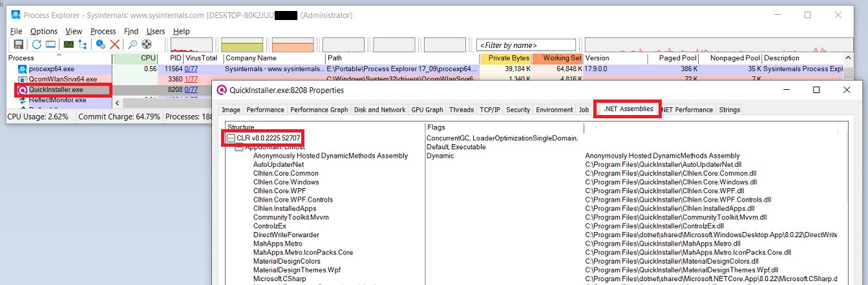Click the QuickInstaller Properties title bar icon
The width and height of the screenshot is (868, 285).
[x=222, y=90]
